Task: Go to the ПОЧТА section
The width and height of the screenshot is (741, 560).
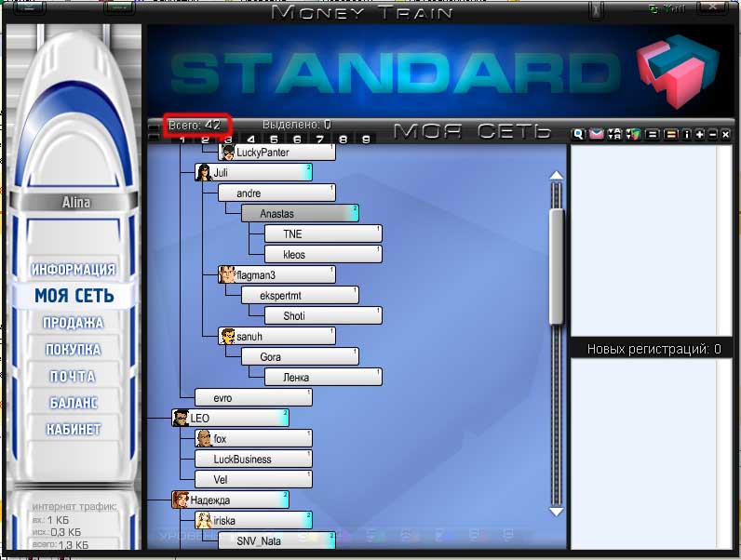Action: coord(74,377)
